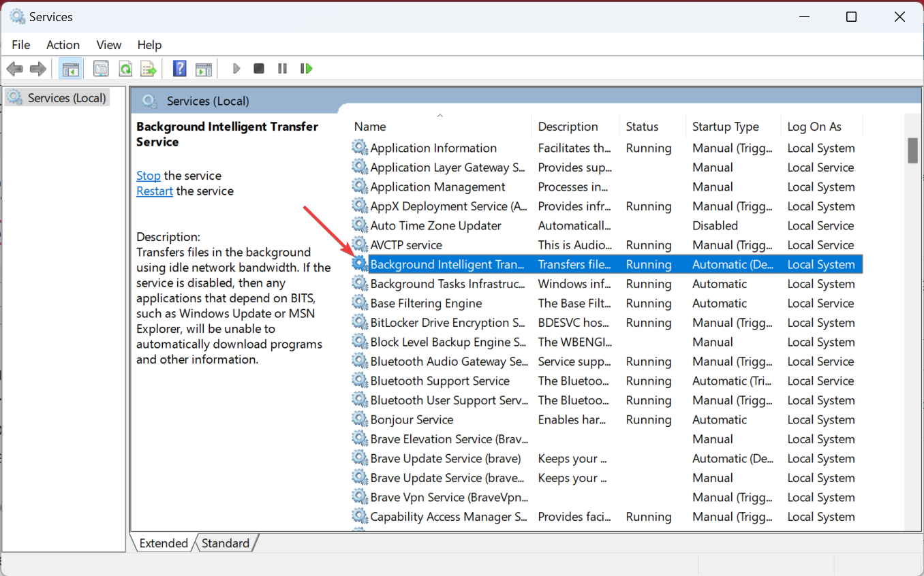Viewport: 924px width, 576px height.
Task: Click the gear icon beside AVCTP service
Action: (x=360, y=245)
